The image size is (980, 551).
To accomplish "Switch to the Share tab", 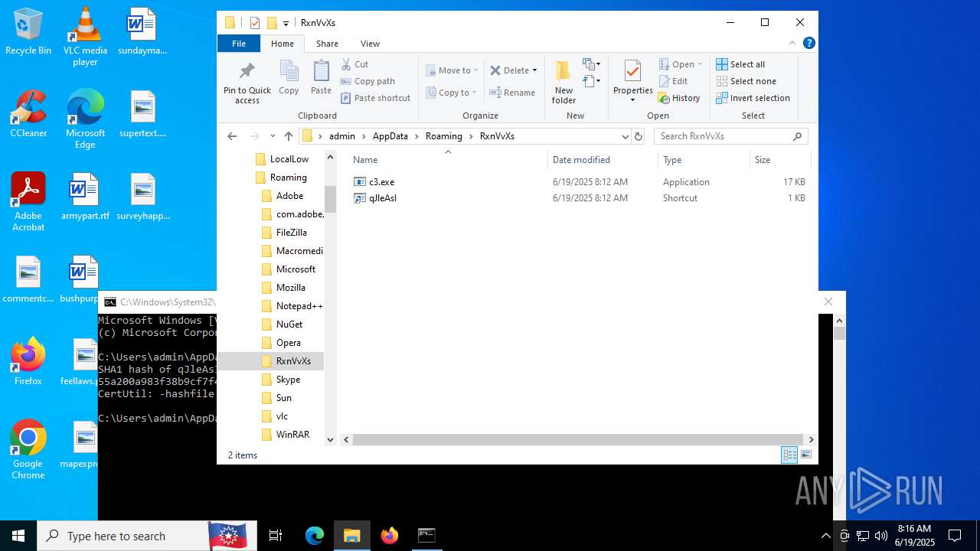I will coord(327,44).
